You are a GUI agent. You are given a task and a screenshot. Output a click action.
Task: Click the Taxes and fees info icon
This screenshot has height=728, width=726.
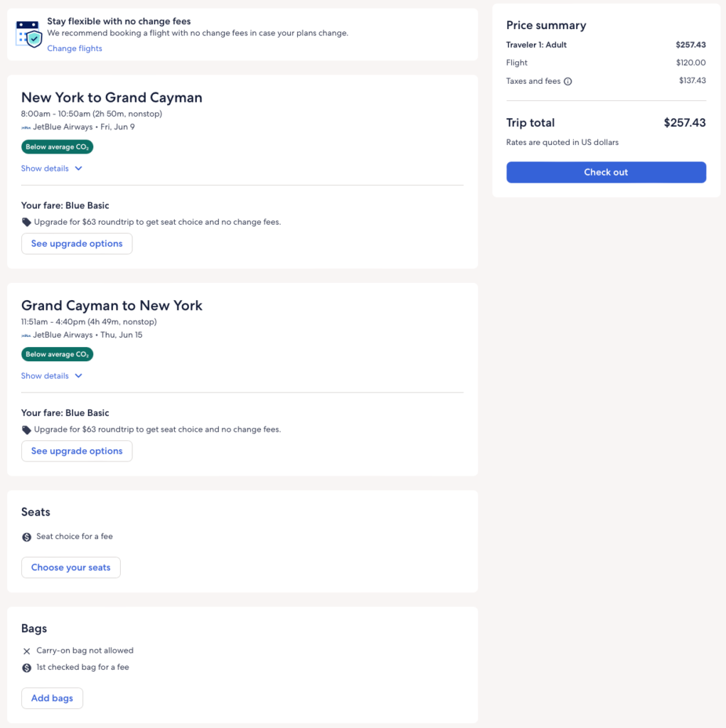point(568,81)
